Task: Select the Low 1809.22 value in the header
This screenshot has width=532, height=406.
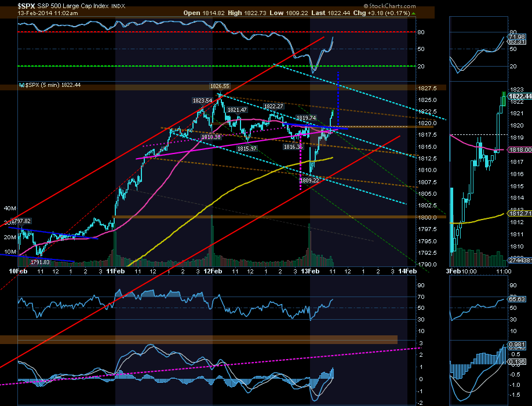Action: click(289, 13)
